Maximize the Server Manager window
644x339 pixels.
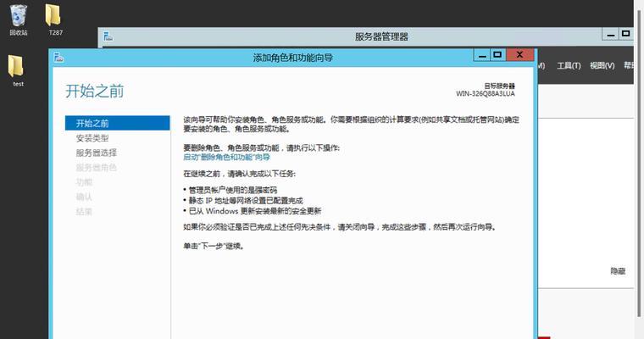click(x=626, y=35)
